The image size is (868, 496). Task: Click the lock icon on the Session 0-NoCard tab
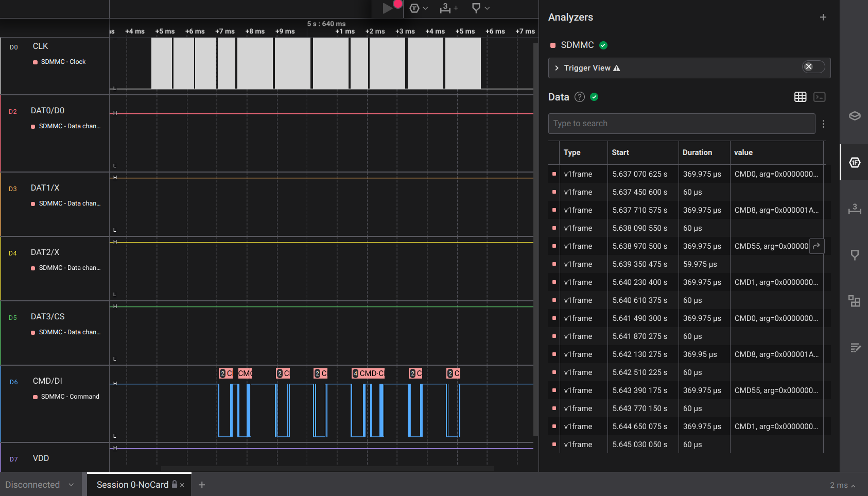pyautogui.click(x=175, y=484)
